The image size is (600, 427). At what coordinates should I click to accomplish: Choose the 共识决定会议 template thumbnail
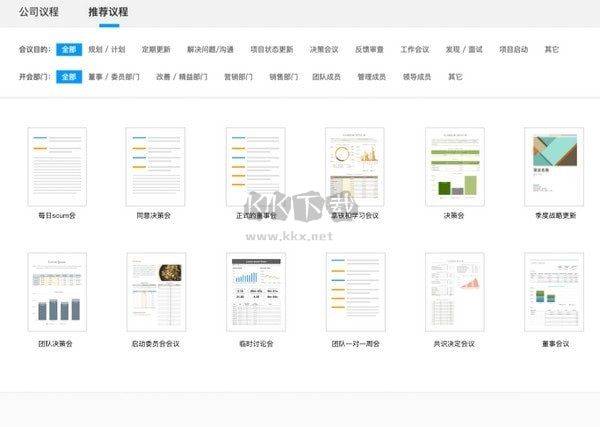(455, 292)
